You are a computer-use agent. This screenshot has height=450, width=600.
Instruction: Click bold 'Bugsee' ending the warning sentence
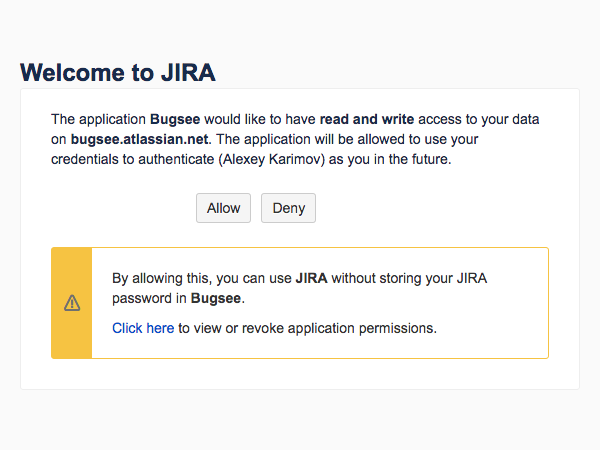[x=216, y=298]
